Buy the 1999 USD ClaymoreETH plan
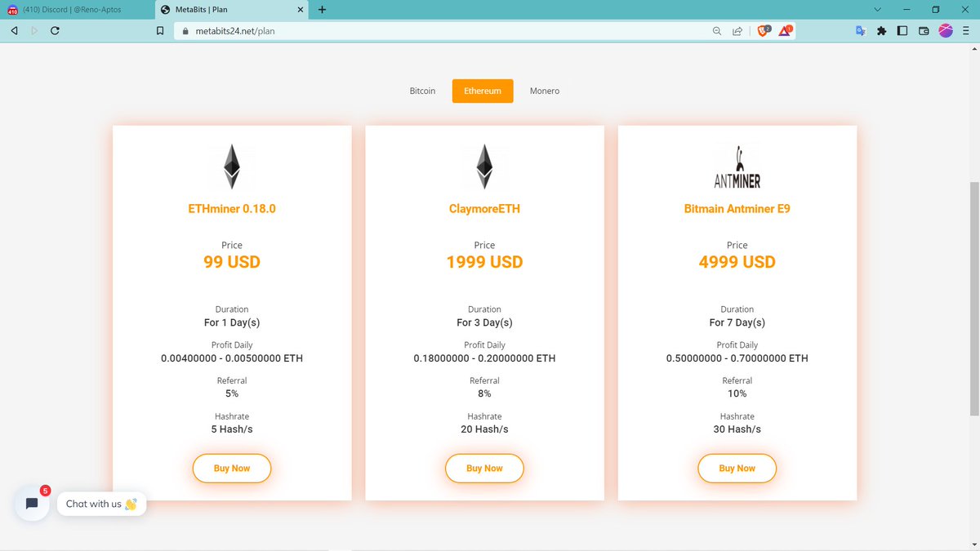The height and width of the screenshot is (551, 980). coord(484,468)
